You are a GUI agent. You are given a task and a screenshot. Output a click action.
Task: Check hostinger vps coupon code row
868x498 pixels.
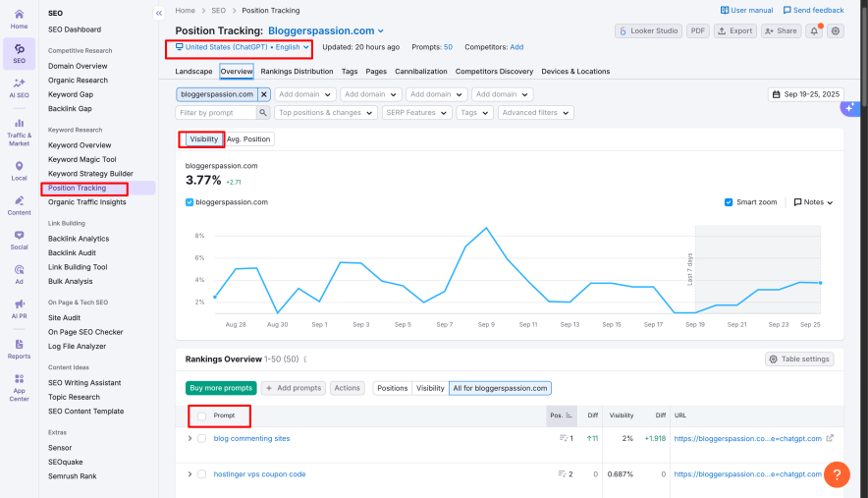(201, 474)
